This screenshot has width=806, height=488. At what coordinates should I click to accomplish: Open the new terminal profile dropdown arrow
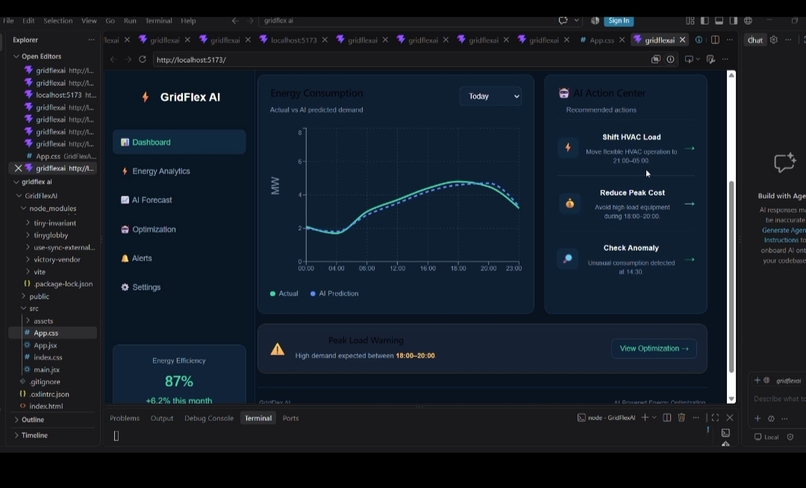654,418
